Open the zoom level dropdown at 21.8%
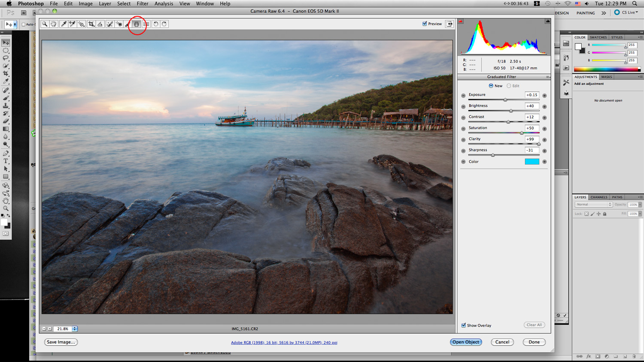 point(75,329)
